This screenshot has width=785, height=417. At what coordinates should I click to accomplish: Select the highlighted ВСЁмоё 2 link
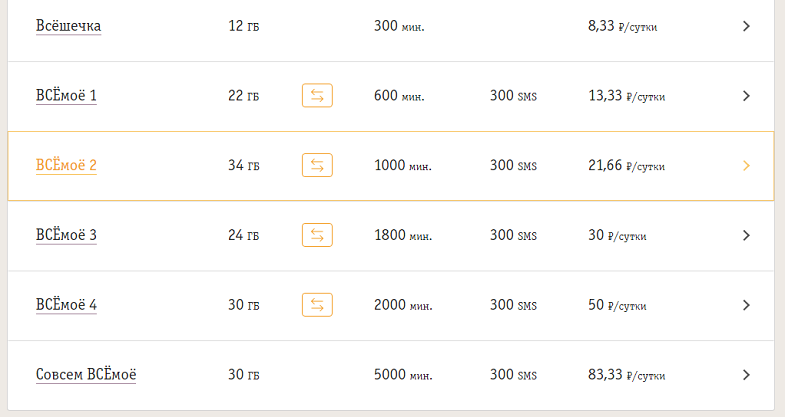coord(66,165)
